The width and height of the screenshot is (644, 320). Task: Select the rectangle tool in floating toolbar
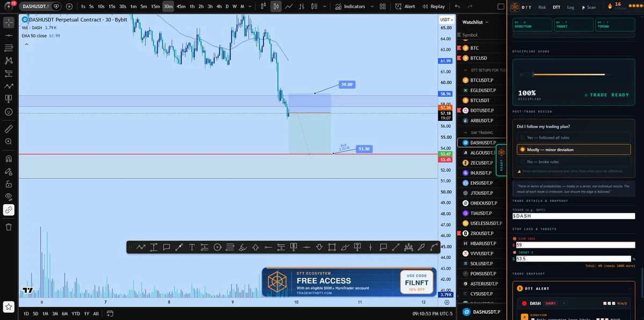point(332,247)
